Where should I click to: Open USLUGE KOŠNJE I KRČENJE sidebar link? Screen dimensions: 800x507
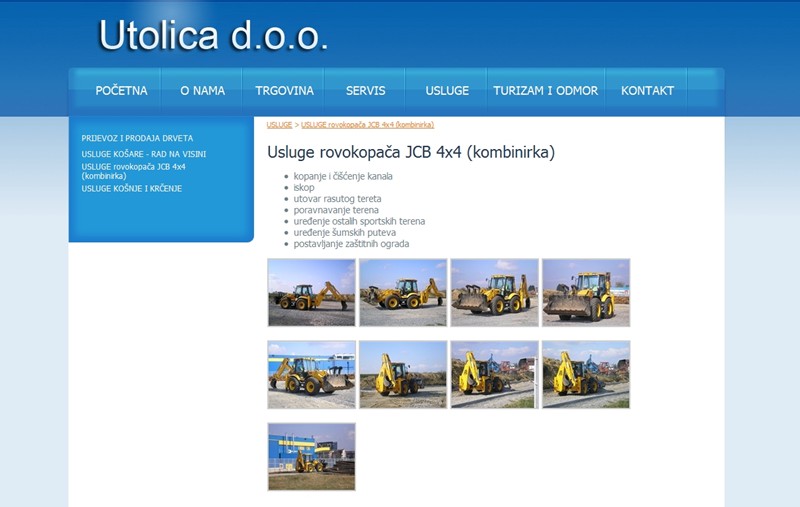tap(132, 189)
